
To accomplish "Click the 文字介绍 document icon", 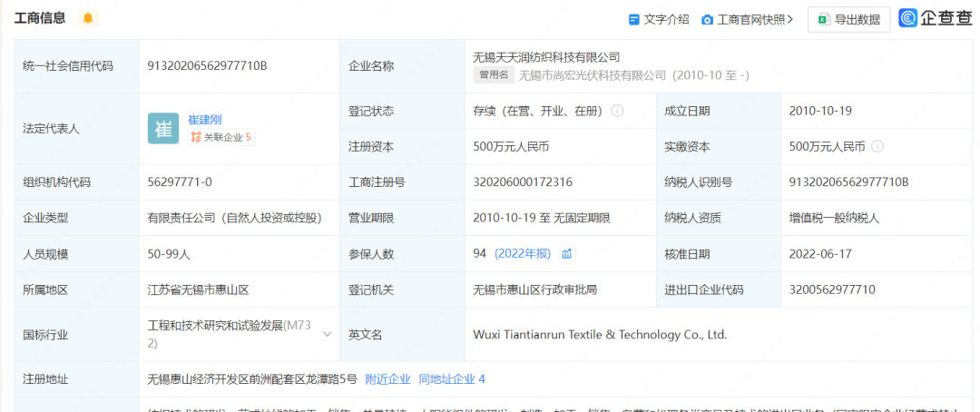I will coord(633,19).
